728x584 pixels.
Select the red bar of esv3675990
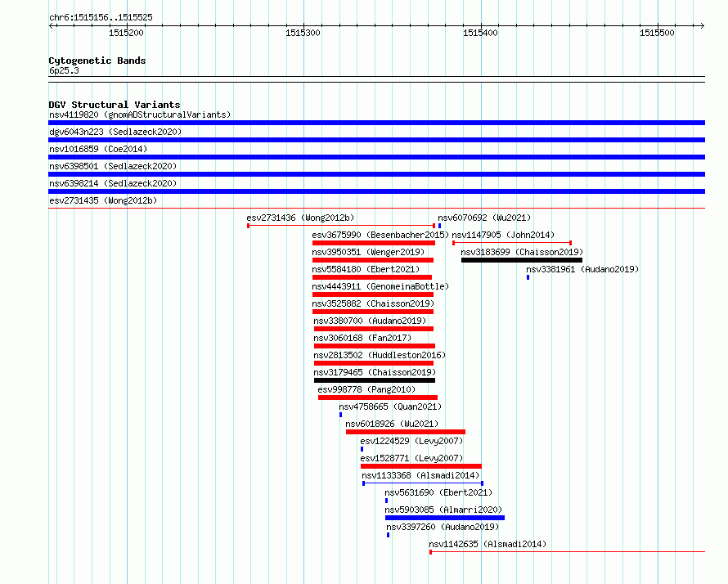pos(374,243)
